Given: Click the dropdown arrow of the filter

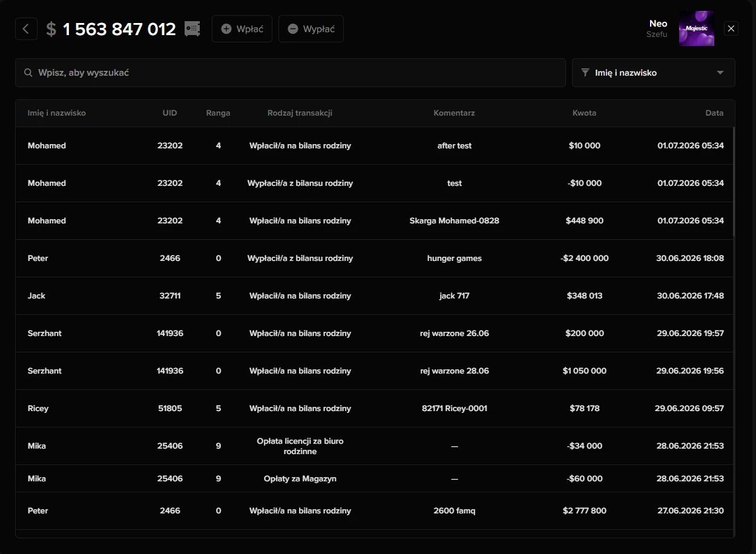Looking at the screenshot, I should coord(720,73).
